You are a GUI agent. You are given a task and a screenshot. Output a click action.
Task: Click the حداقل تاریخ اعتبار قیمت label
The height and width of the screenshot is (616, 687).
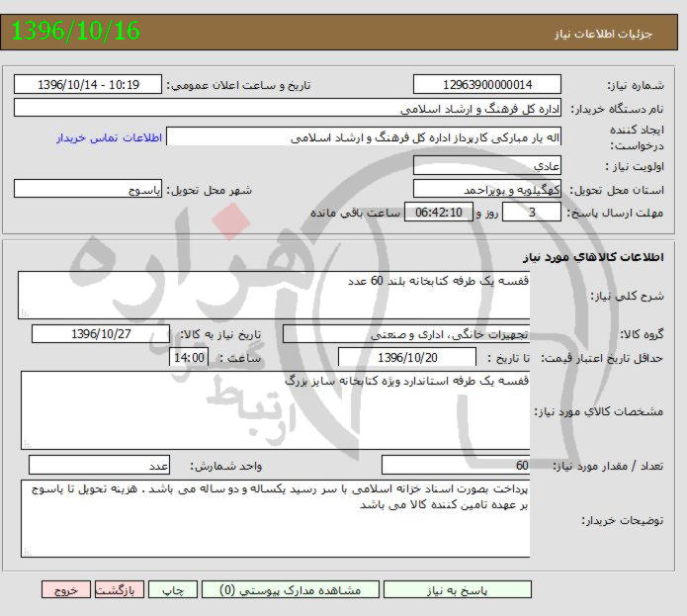602,358
